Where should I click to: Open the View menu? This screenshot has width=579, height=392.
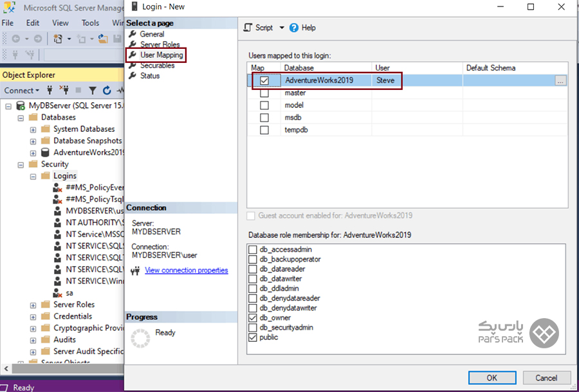60,23
